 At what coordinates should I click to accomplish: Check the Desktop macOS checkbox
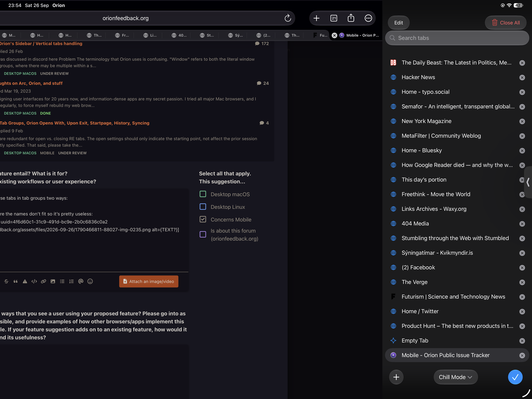[x=203, y=194]
